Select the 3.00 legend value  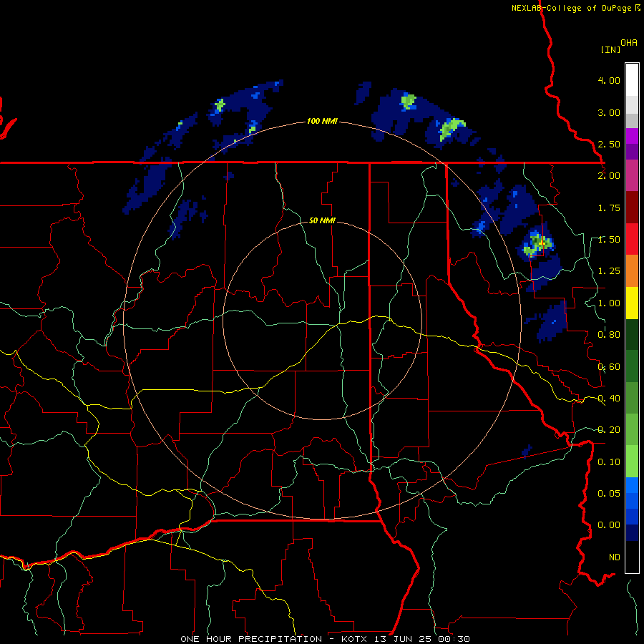click(609, 112)
